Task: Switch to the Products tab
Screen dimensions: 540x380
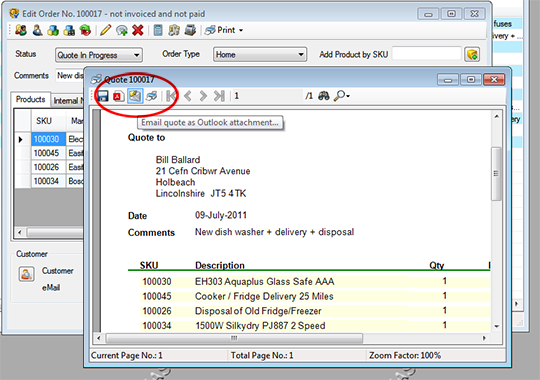Action: (31, 99)
